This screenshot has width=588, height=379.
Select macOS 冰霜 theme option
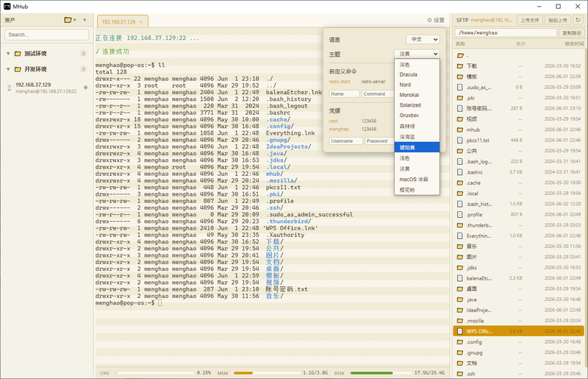click(x=417, y=179)
